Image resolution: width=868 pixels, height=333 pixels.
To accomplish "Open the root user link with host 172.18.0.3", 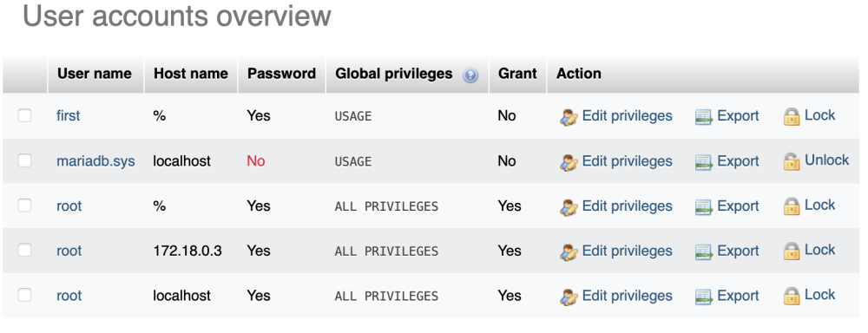I will [69, 251].
